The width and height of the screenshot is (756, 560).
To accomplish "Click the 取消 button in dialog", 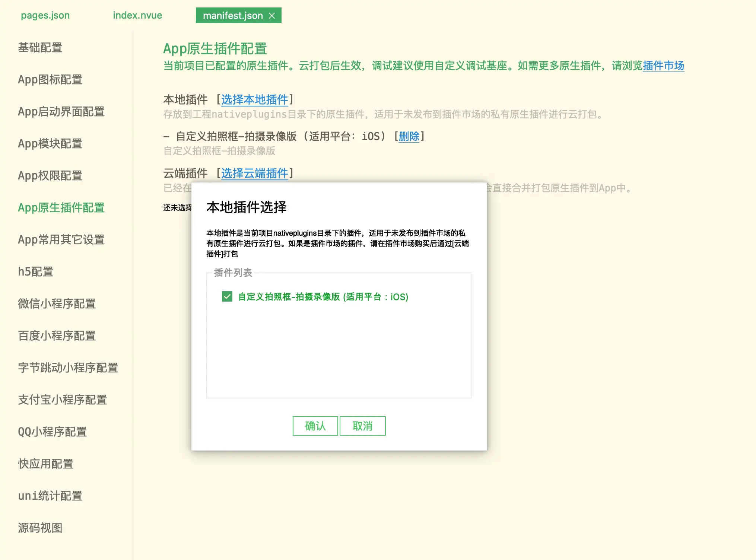I will click(x=362, y=426).
